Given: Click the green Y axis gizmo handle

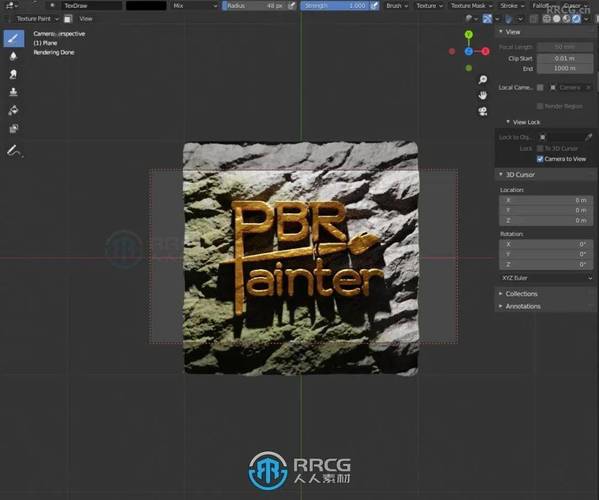Looking at the screenshot, I should (x=469, y=35).
